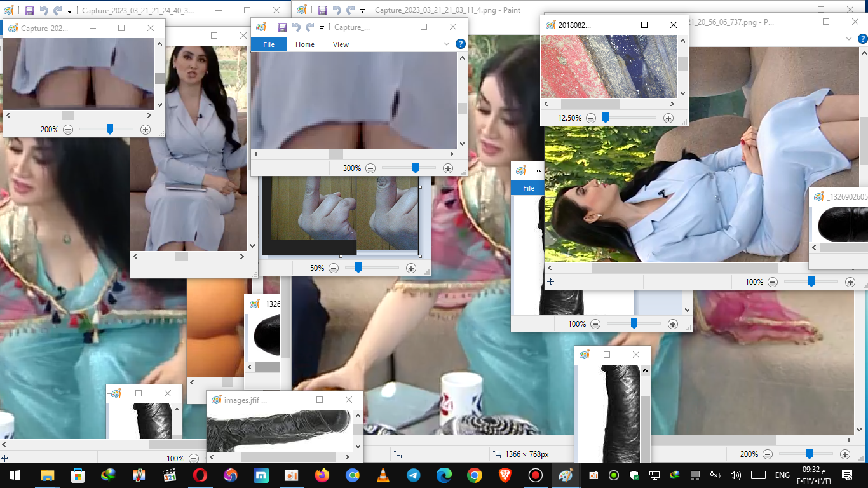Open the View tab
The image size is (868, 488).
pyautogui.click(x=341, y=44)
